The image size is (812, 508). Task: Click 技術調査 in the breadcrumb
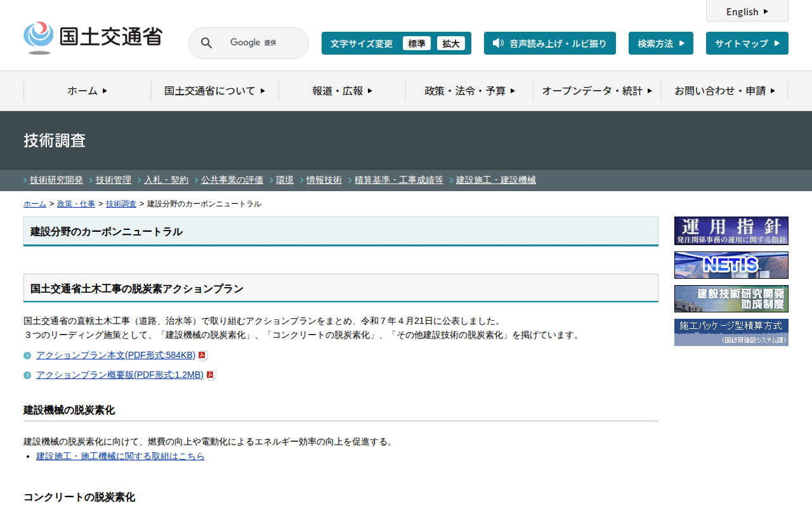click(121, 204)
